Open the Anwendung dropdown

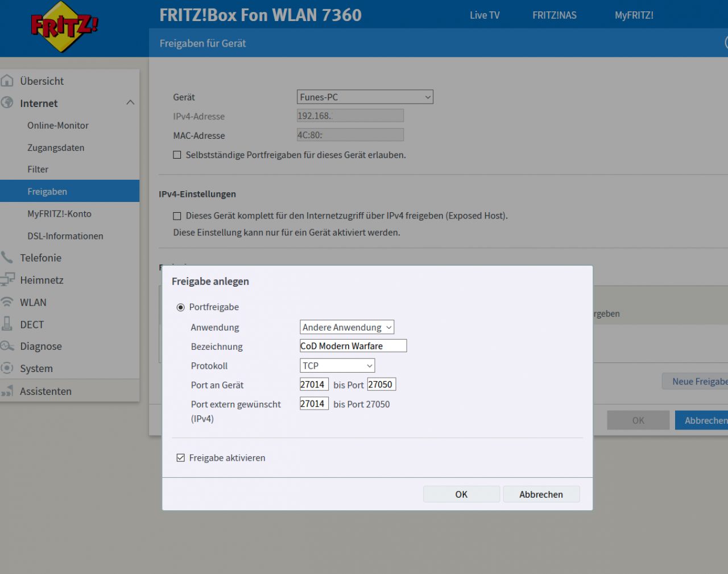347,327
